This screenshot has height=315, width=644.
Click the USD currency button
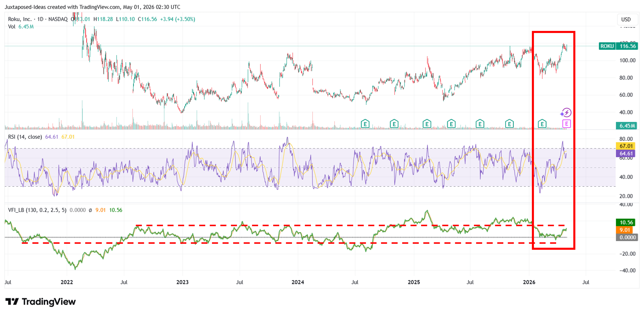626,19
